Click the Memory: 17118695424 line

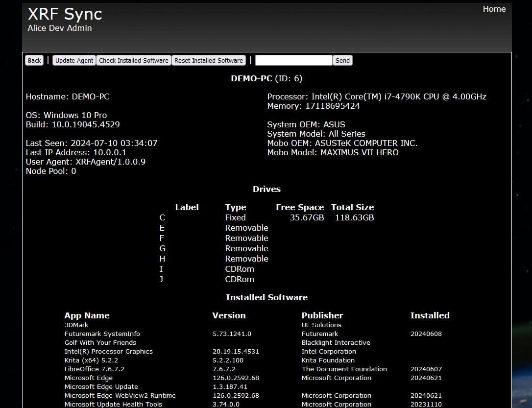314,106
